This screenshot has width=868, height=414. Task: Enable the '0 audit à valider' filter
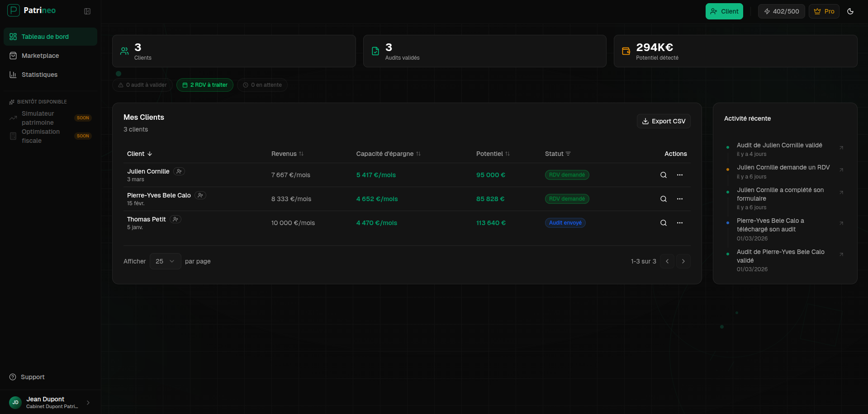(142, 85)
